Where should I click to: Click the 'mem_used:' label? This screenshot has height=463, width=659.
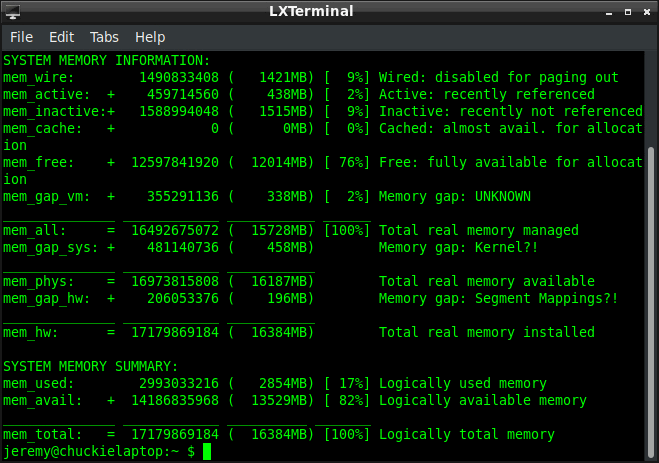[x=39, y=384]
